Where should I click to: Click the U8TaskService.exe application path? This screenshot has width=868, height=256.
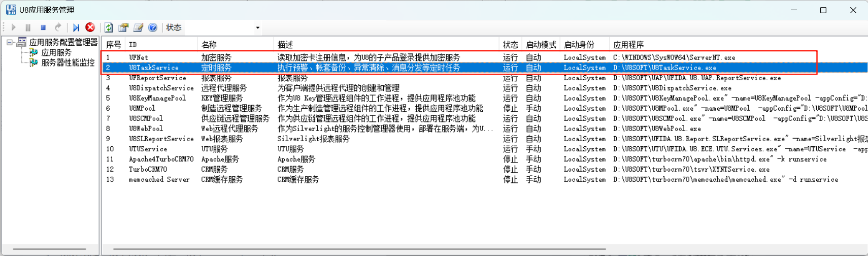click(x=664, y=68)
